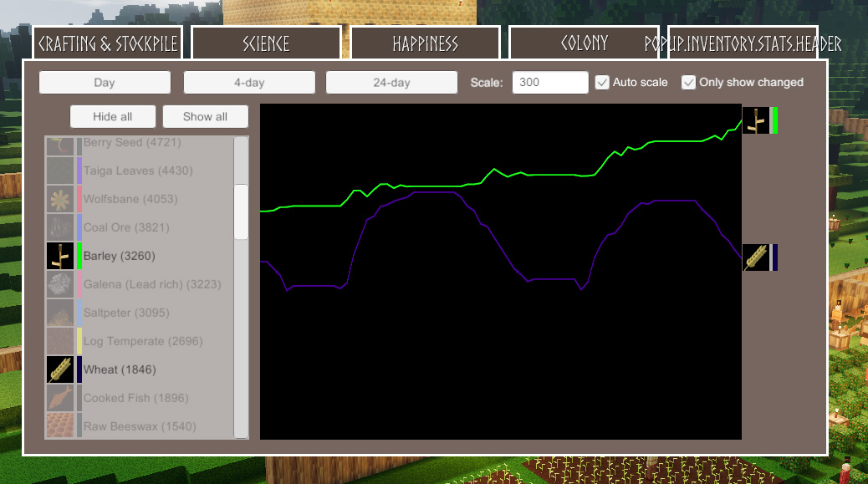Click Wolfsbane's pink color swatch
This screenshot has width=868, height=484.
point(79,199)
